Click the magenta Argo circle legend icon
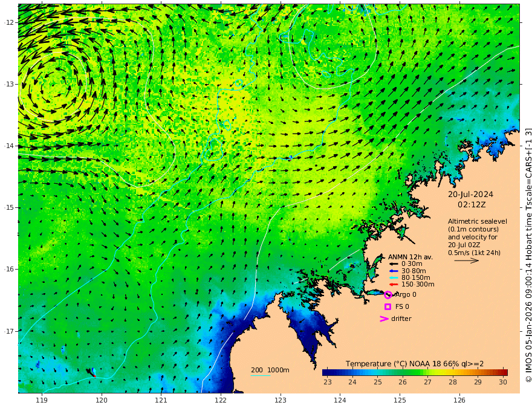Screen dimensions: 532x411 click(388, 295)
